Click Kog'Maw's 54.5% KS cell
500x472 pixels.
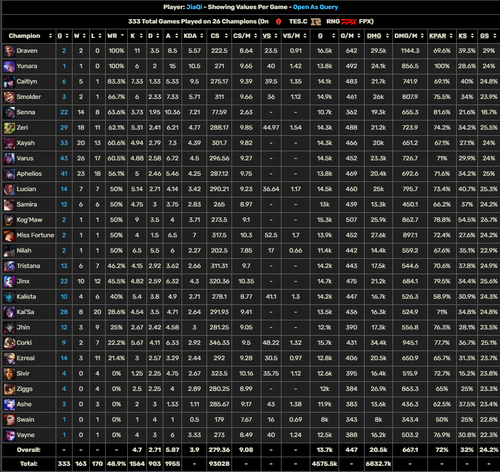click(x=467, y=220)
